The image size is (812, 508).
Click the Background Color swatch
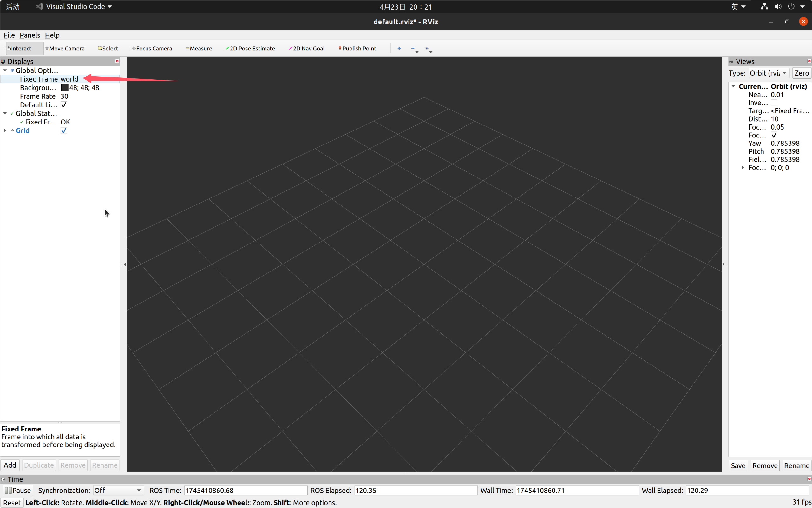tap(64, 88)
